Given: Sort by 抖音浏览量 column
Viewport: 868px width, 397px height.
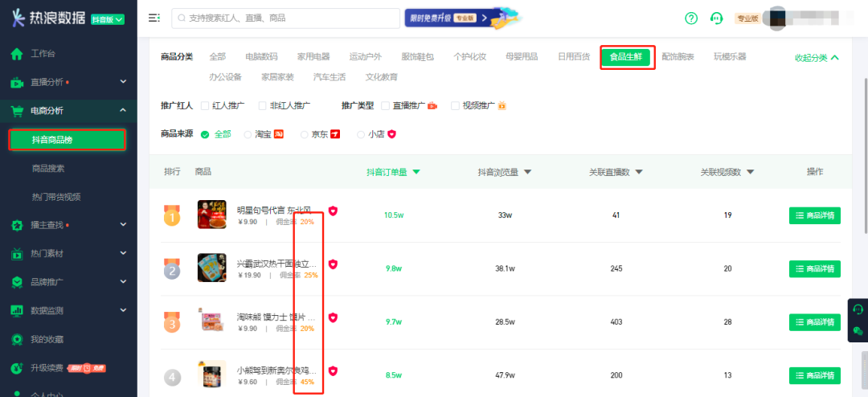Looking at the screenshot, I should (504, 172).
